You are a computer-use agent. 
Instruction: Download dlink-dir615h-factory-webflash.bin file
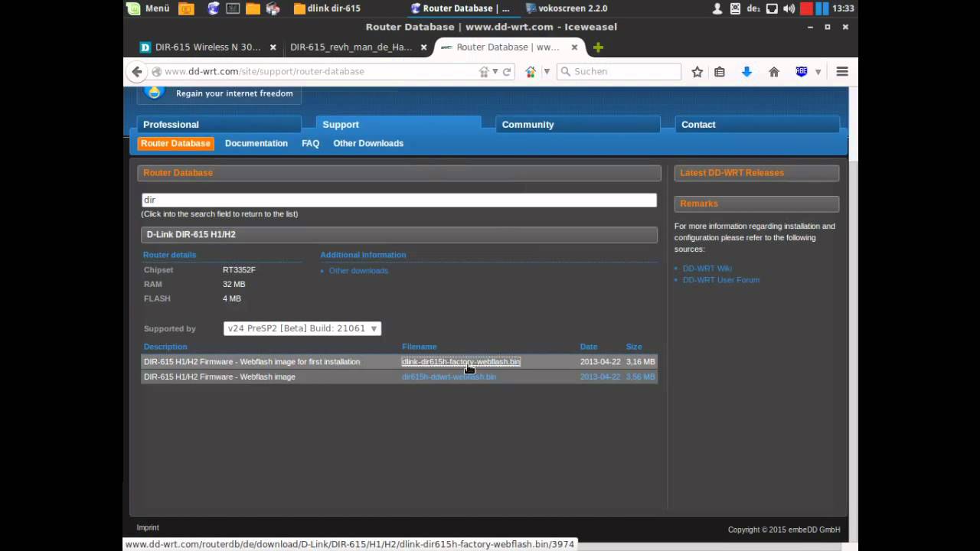click(461, 362)
